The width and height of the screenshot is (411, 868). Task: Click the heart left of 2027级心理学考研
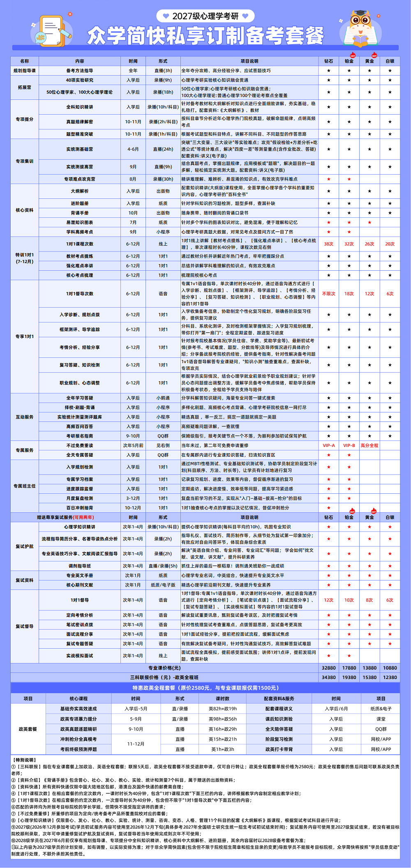click(166, 16)
